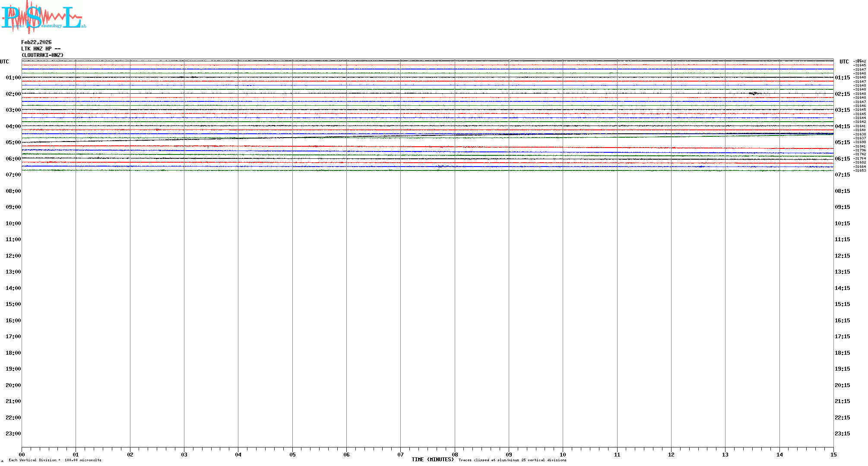Click the PSL seismology lab logo

pyautogui.click(x=43, y=17)
